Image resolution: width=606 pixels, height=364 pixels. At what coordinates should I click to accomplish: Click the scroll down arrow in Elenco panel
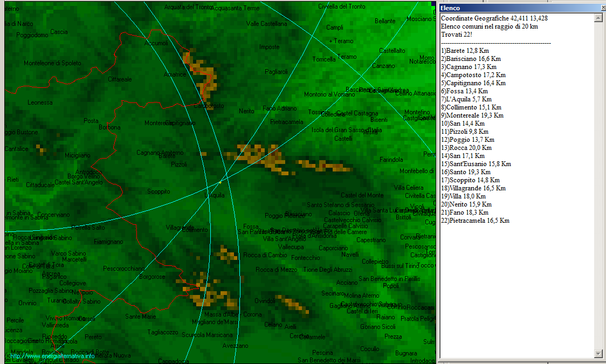[x=598, y=354]
